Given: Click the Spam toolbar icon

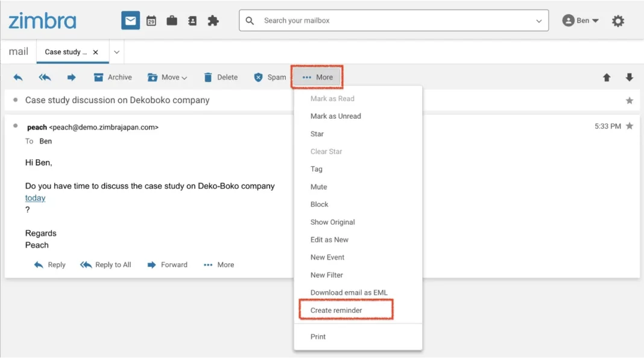Looking at the screenshot, I should (270, 77).
